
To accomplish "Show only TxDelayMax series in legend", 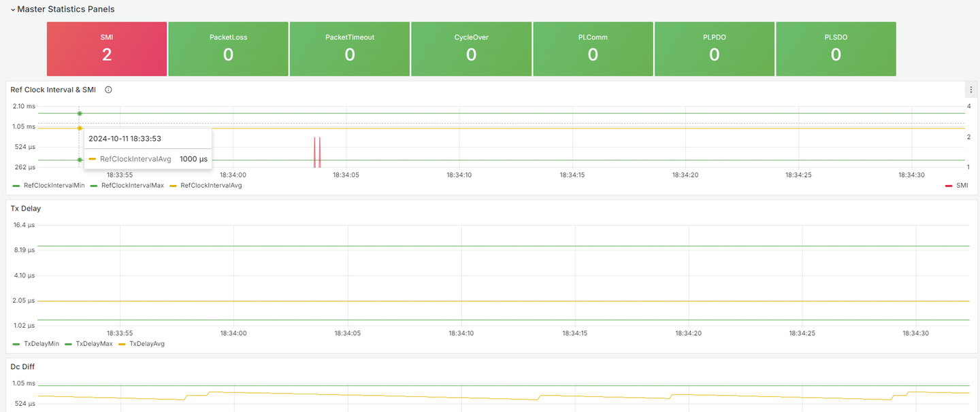I will (94, 344).
